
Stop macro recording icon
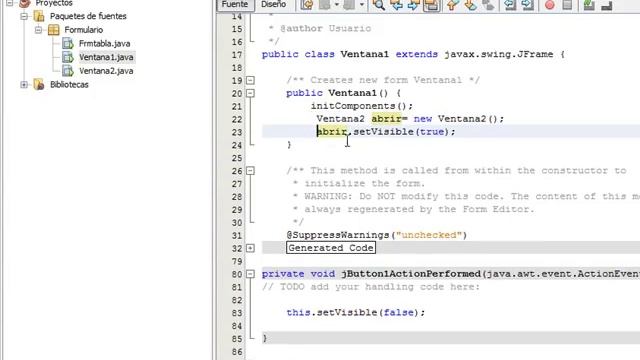point(567,5)
